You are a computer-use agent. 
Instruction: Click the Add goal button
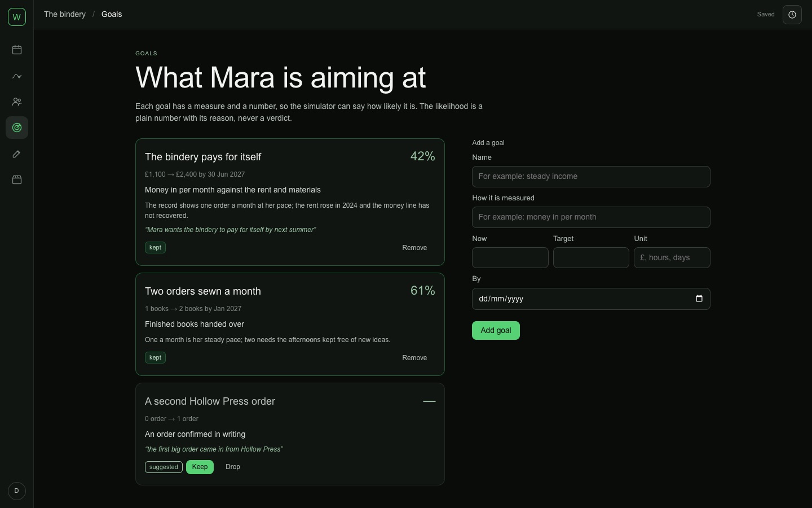tap(496, 330)
